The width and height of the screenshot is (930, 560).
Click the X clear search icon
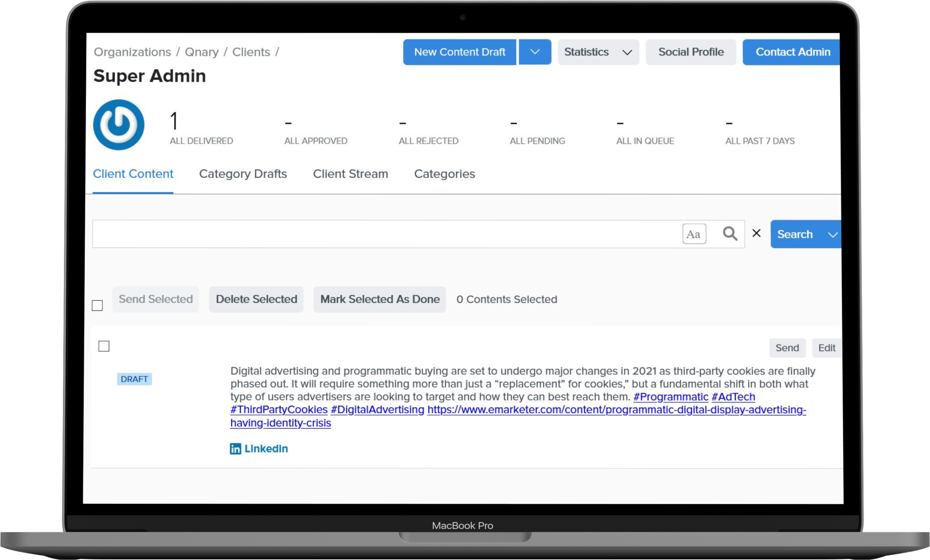pyautogui.click(x=756, y=234)
